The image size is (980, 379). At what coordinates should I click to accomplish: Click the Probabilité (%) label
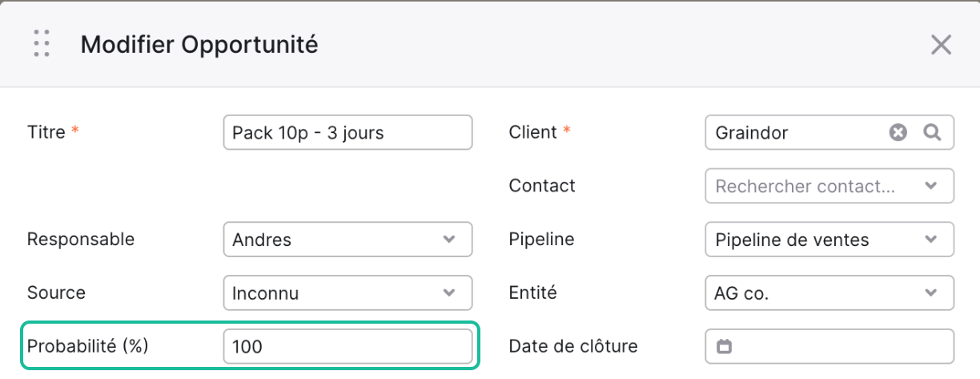pos(88,346)
